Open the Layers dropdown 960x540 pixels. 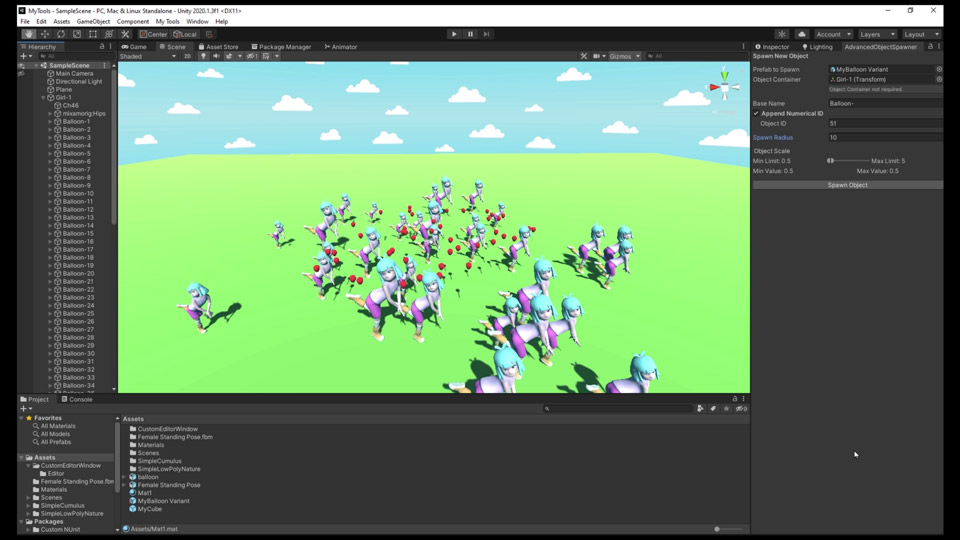(x=876, y=34)
